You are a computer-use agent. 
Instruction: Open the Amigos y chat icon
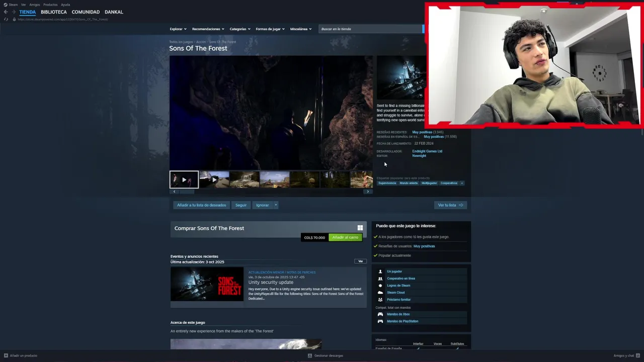tap(638, 355)
